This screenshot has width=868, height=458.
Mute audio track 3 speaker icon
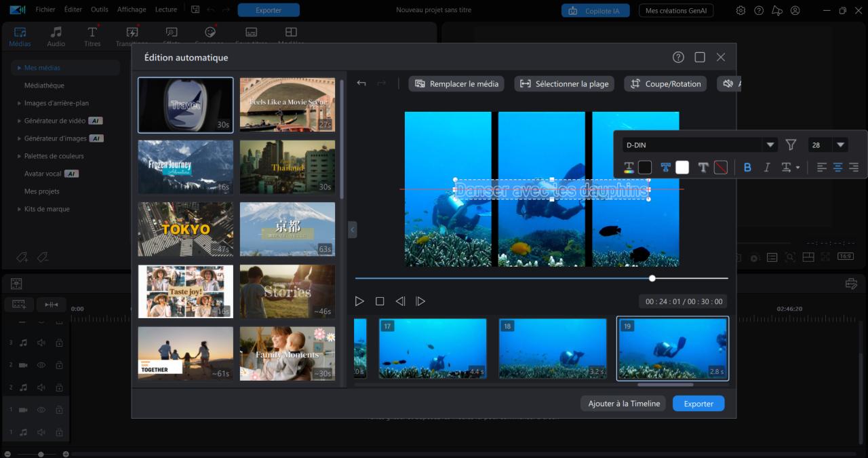coord(41,343)
